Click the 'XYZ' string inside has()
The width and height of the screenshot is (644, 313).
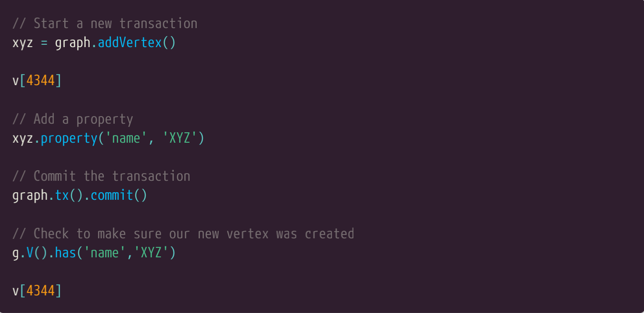pyautogui.click(x=151, y=253)
